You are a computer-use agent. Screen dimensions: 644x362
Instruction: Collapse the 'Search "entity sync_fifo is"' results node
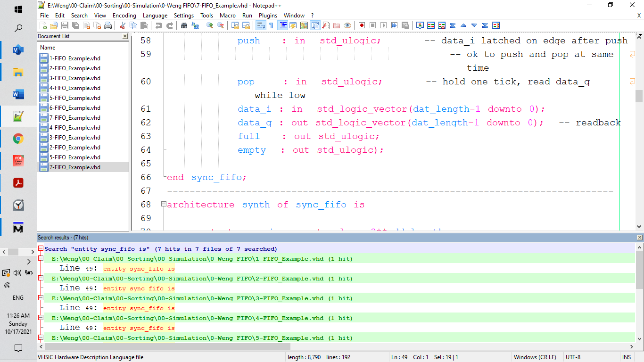(41, 248)
